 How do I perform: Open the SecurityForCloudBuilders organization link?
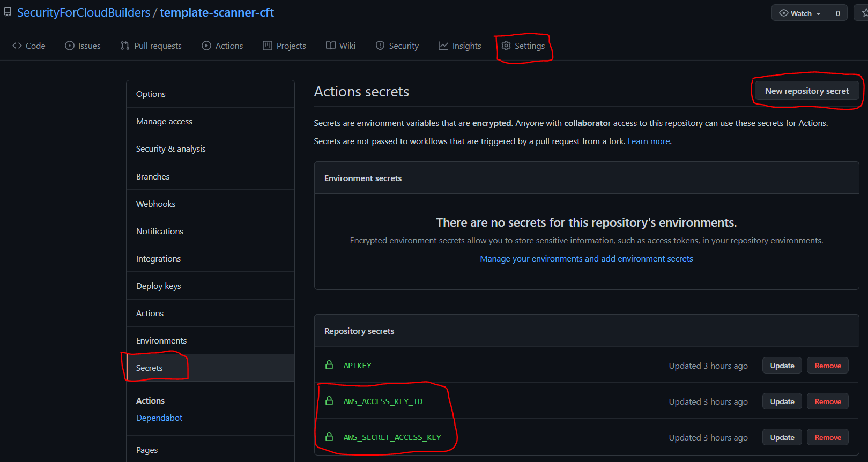84,12
